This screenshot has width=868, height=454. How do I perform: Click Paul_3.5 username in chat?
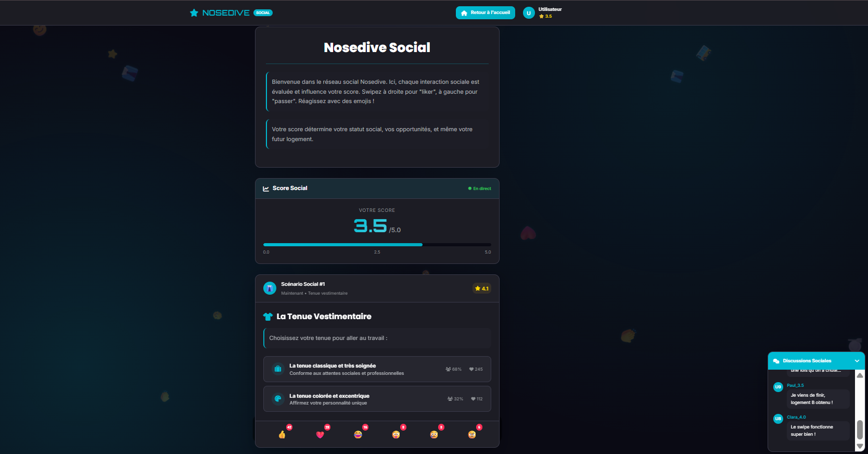tap(795, 385)
